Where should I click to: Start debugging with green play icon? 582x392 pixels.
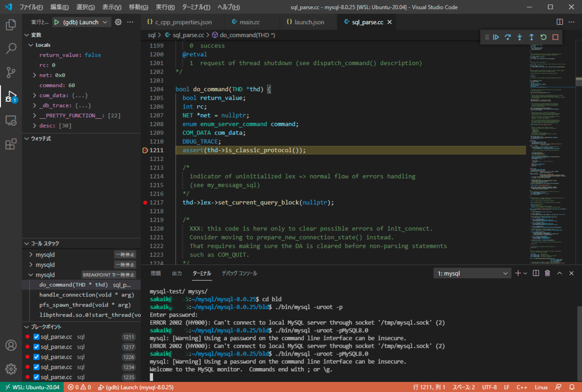(x=57, y=22)
